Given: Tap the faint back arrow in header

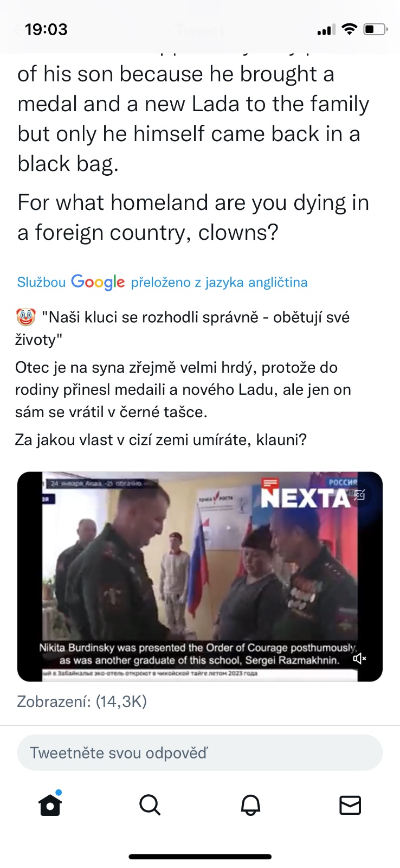Looking at the screenshot, I should 20,30.
